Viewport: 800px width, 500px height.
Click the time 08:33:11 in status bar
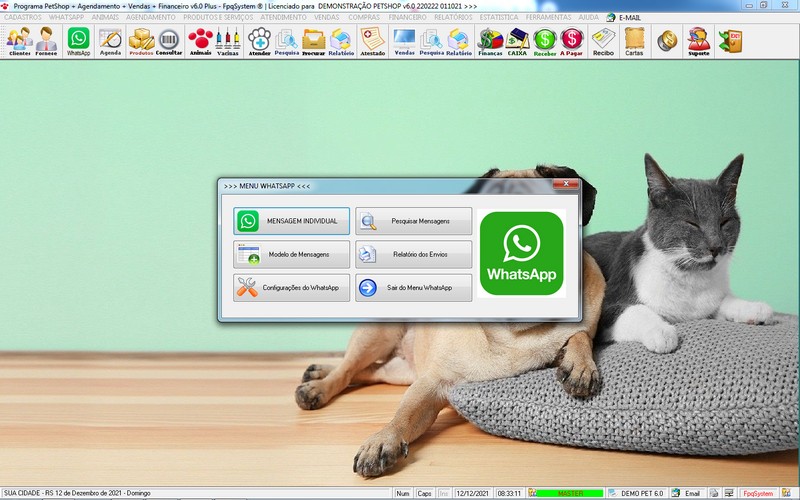click(x=509, y=493)
